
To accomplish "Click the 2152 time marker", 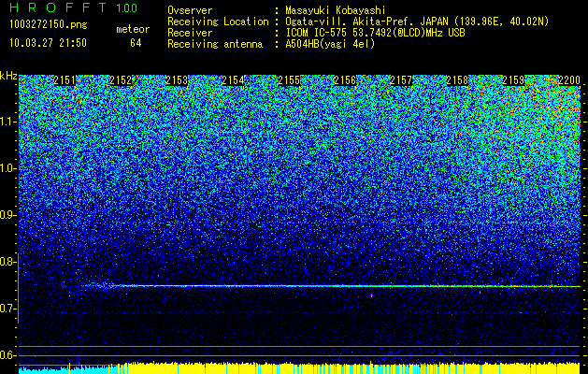I will [121, 80].
